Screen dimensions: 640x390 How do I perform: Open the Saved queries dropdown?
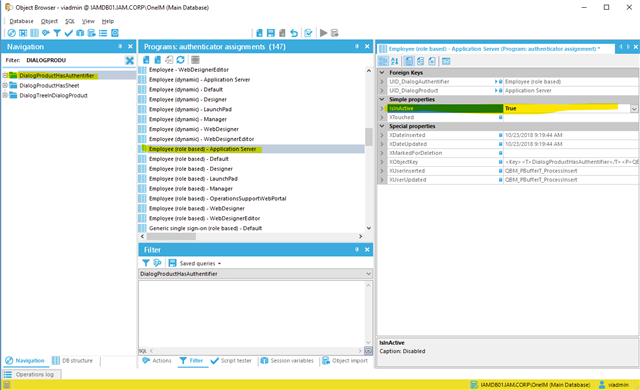tap(200, 264)
